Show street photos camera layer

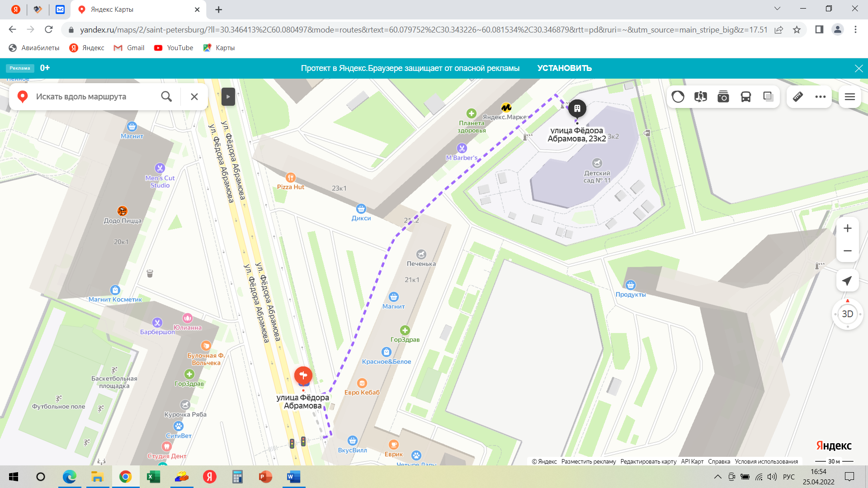(x=723, y=97)
